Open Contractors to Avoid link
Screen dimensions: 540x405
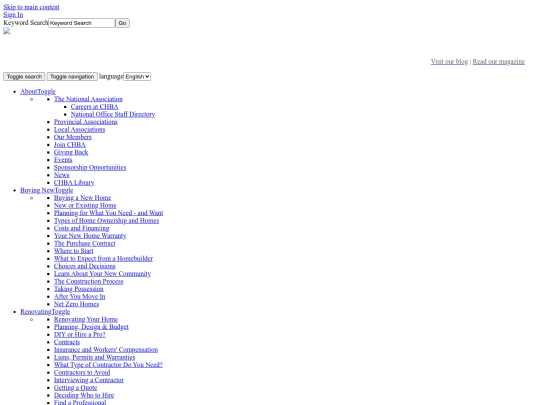click(82, 372)
